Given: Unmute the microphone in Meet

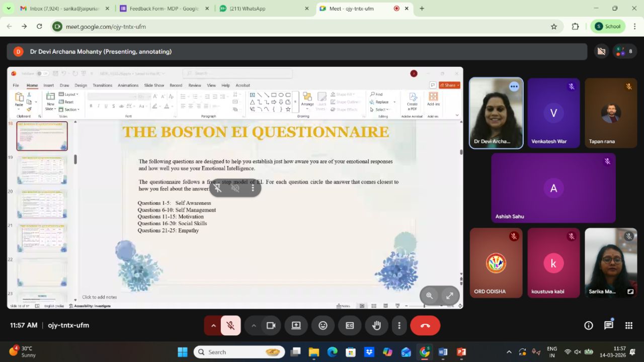Looking at the screenshot, I should pyautogui.click(x=230, y=326).
